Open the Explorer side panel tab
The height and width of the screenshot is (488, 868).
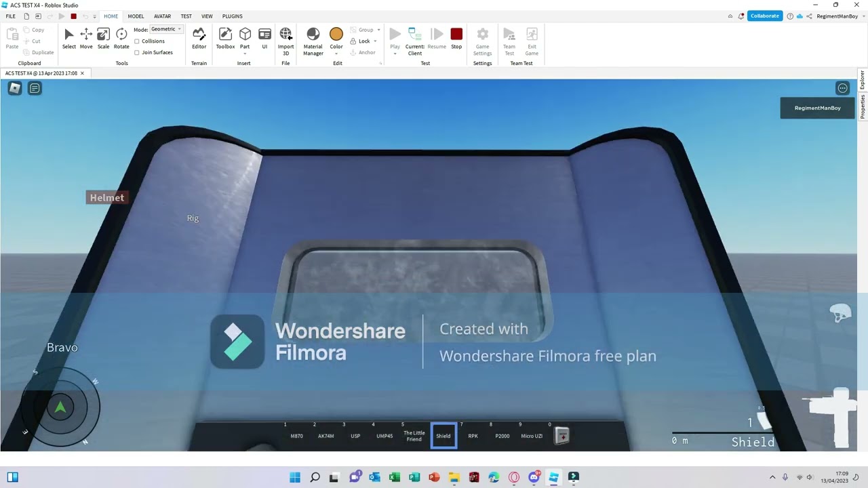[x=863, y=79]
